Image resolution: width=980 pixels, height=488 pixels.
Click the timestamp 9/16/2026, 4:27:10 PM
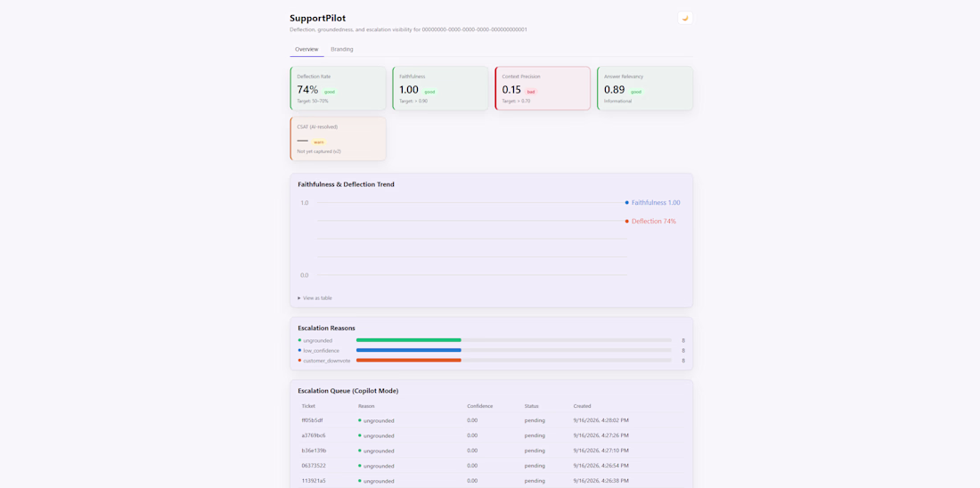(x=601, y=451)
